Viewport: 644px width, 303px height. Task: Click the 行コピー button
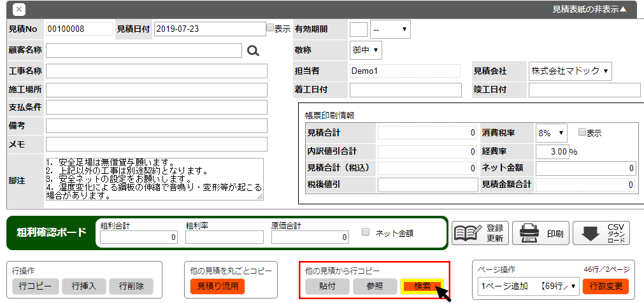(x=35, y=286)
